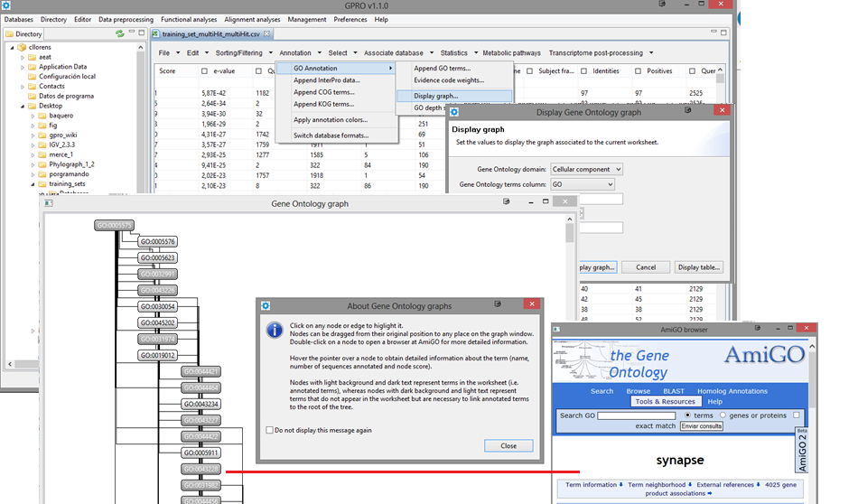Click the IGV_2.3.3 folder icon

[42, 145]
